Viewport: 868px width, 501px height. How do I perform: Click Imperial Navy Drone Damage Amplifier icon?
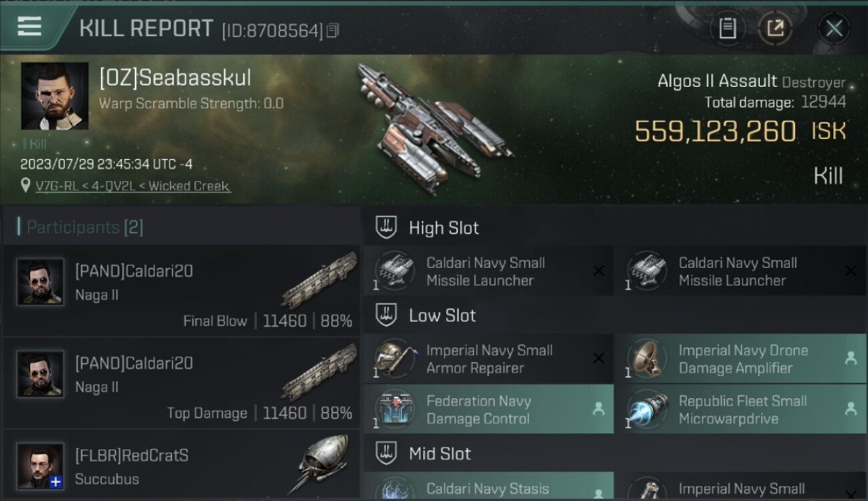click(648, 359)
